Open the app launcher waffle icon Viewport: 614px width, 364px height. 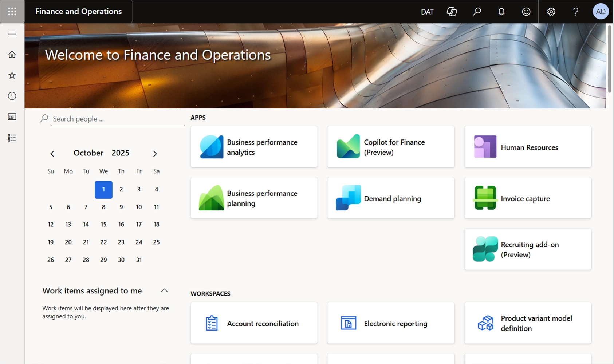(x=12, y=12)
